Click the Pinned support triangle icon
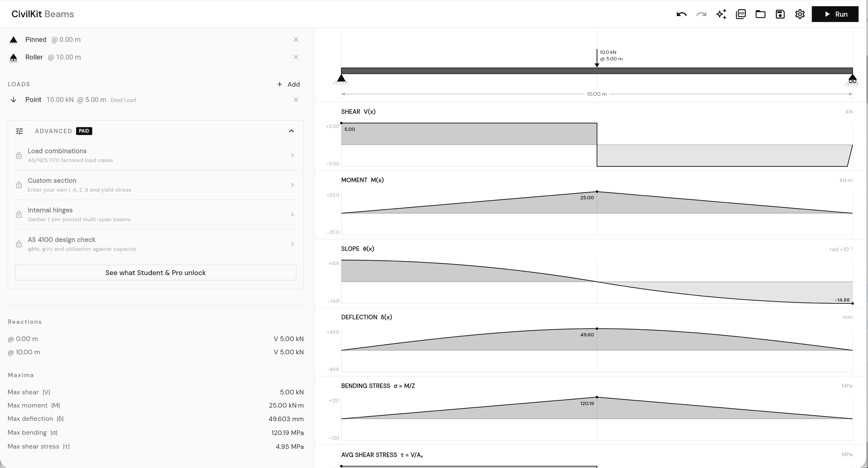868x468 pixels. pyautogui.click(x=14, y=40)
